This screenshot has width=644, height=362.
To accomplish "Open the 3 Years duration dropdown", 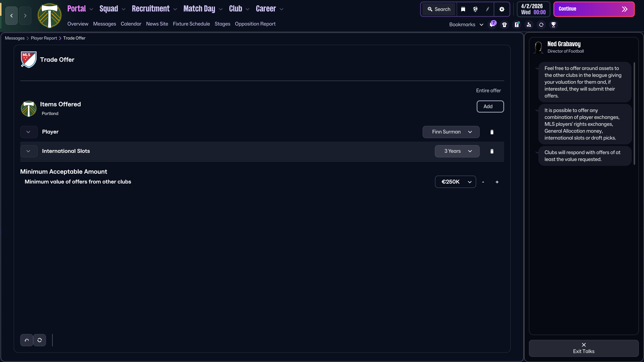I will [x=457, y=151].
